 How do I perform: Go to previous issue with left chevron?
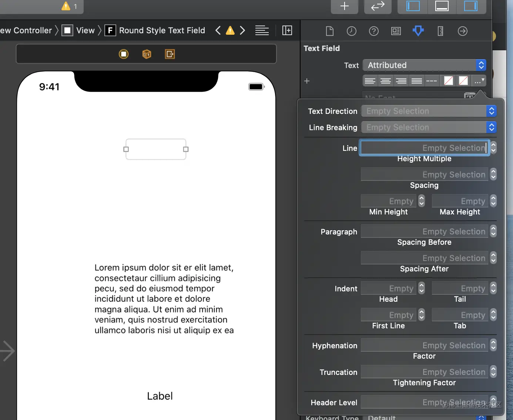click(x=218, y=30)
